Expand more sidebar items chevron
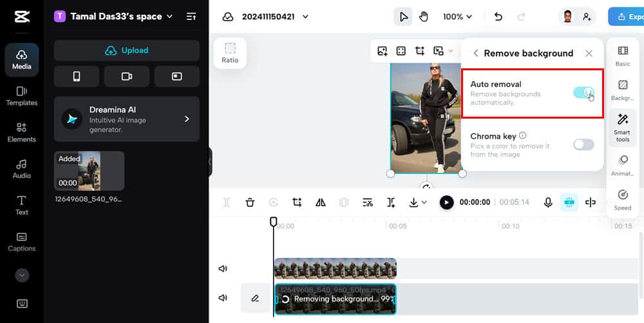This screenshot has width=644, height=323. (22, 275)
